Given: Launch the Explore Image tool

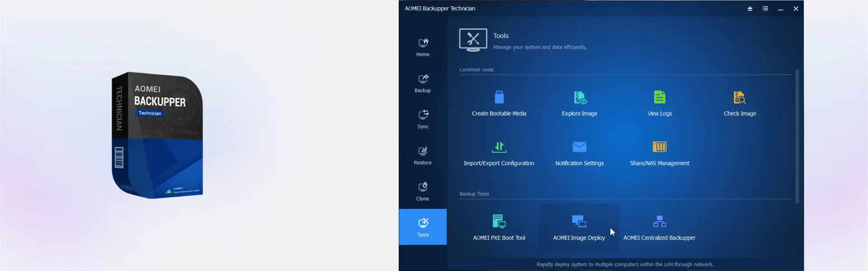Looking at the screenshot, I should coord(580,103).
